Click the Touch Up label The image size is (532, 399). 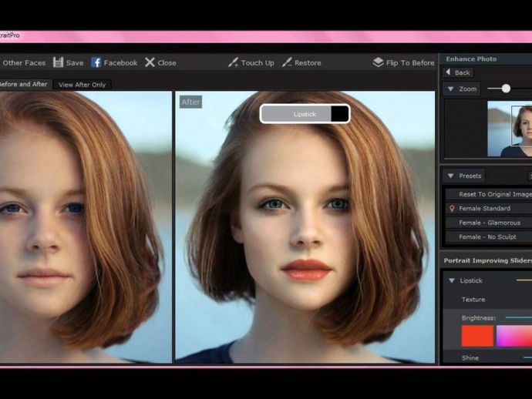click(258, 62)
